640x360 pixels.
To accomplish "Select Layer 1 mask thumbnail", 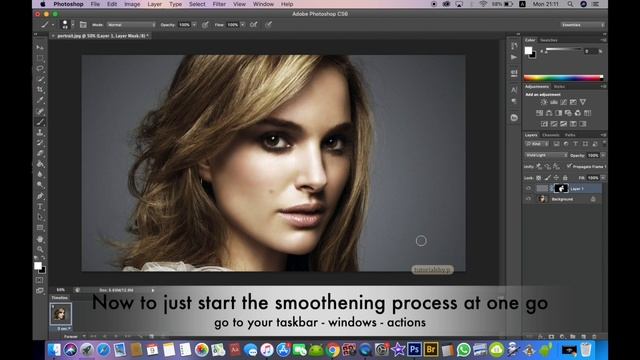I will click(561, 188).
